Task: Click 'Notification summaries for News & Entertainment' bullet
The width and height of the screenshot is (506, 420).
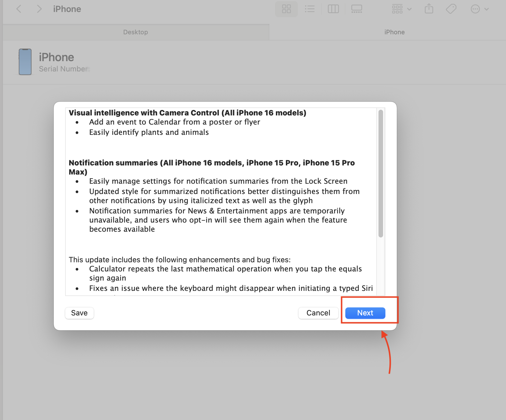Action: coord(218,220)
